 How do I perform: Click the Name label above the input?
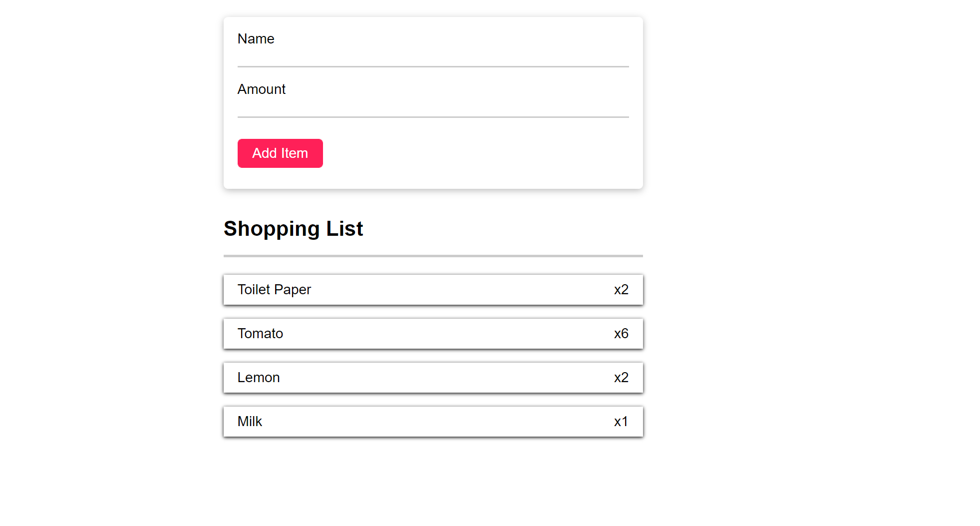(x=256, y=39)
